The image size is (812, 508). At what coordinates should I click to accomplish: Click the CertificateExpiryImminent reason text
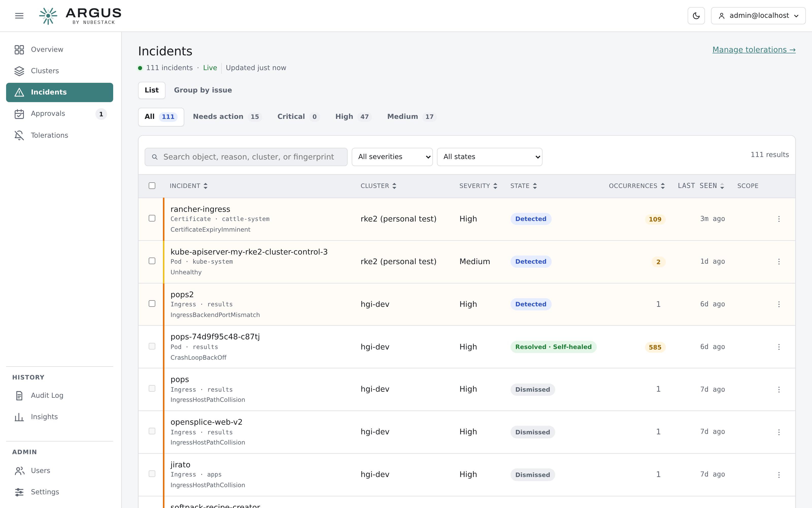coord(210,229)
